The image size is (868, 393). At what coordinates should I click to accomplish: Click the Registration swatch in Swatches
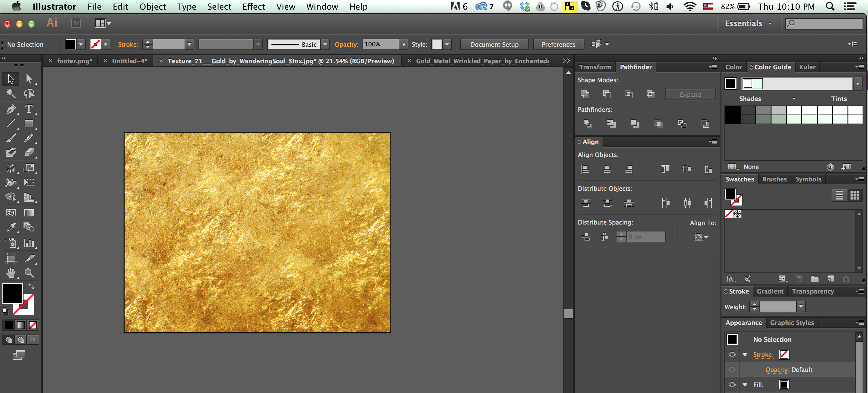[x=737, y=213]
